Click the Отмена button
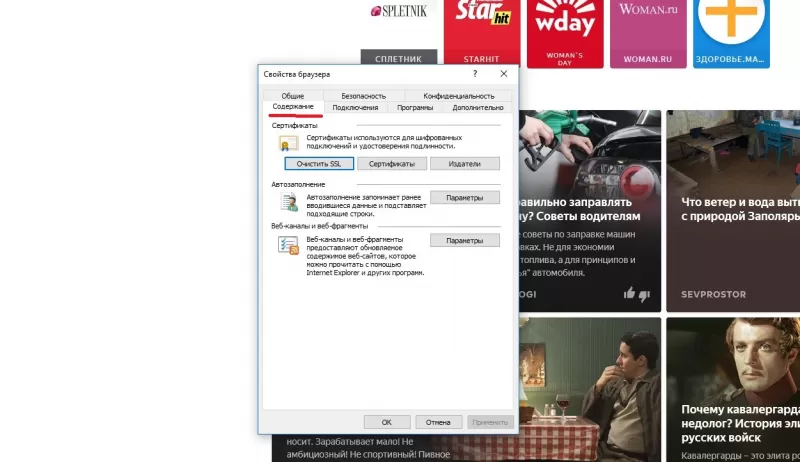This screenshot has height=462, width=800. pos(438,422)
